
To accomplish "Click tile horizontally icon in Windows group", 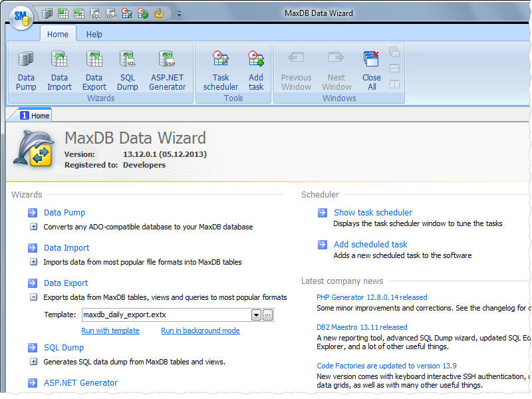I will pyautogui.click(x=394, y=68).
